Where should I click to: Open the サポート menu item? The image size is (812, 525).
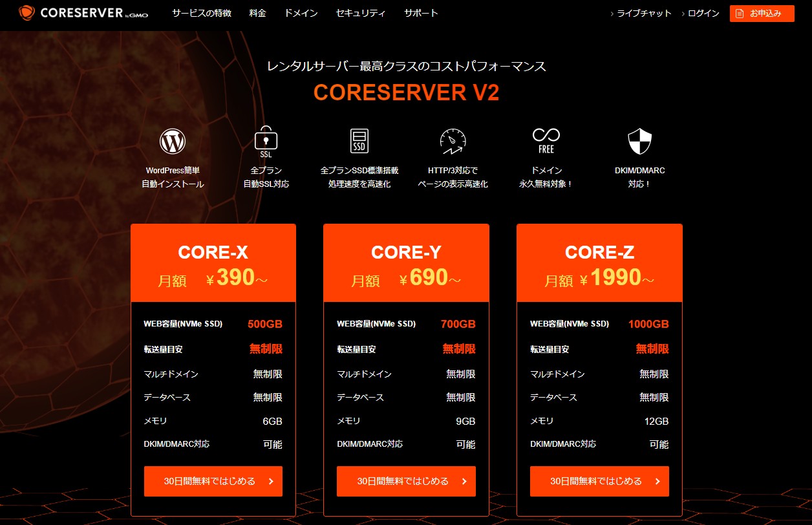(421, 13)
